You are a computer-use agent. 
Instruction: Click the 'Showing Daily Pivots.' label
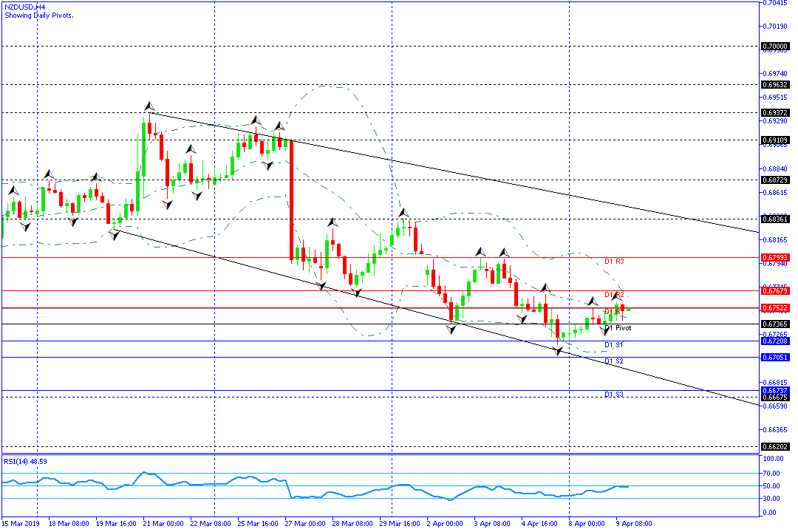click(x=39, y=16)
